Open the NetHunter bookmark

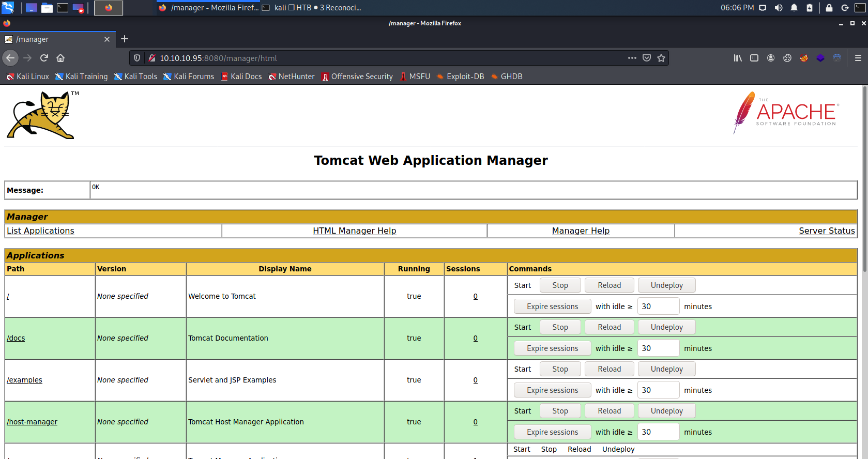tap(292, 76)
